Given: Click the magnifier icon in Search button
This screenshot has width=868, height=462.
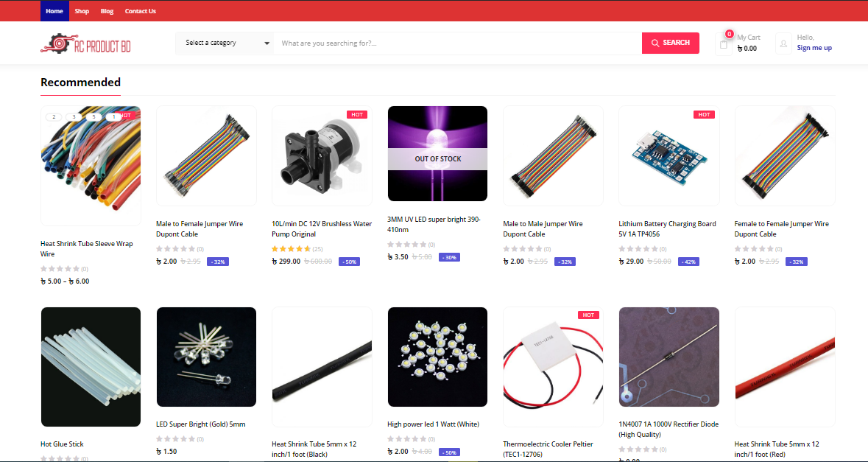Looking at the screenshot, I should (655, 43).
